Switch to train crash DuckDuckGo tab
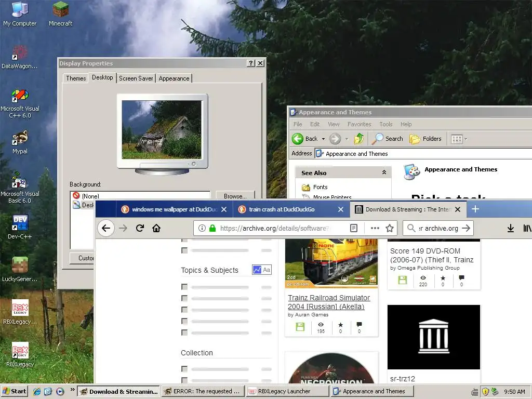This screenshot has height=399, width=532. [x=291, y=209]
